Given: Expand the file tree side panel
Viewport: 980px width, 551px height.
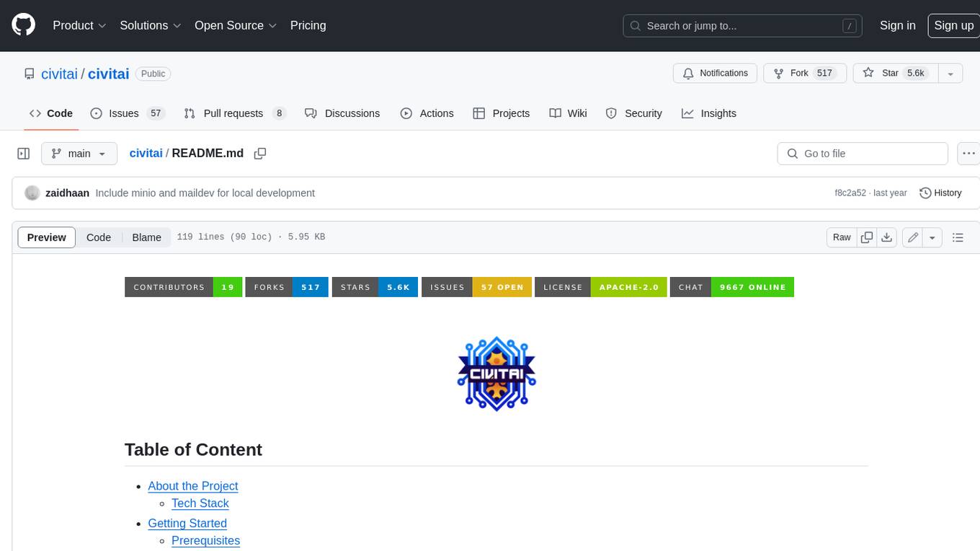Looking at the screenshot, I should (24, 154).
